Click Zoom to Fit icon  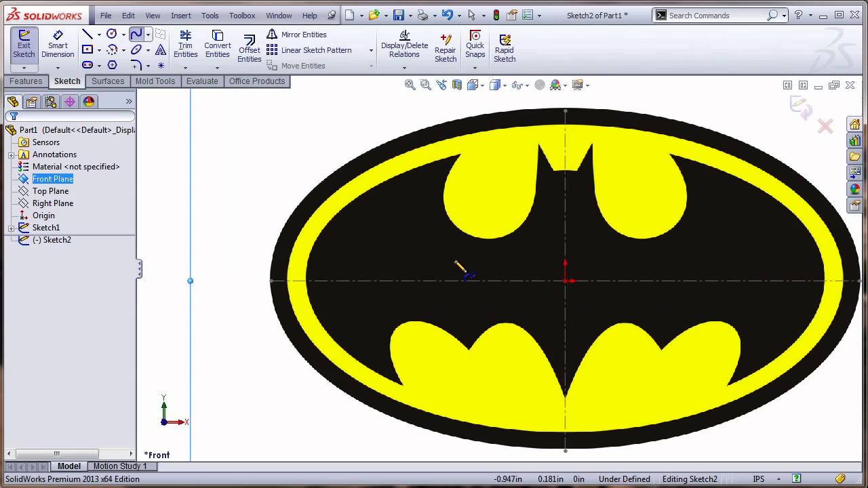pos(410,85)
